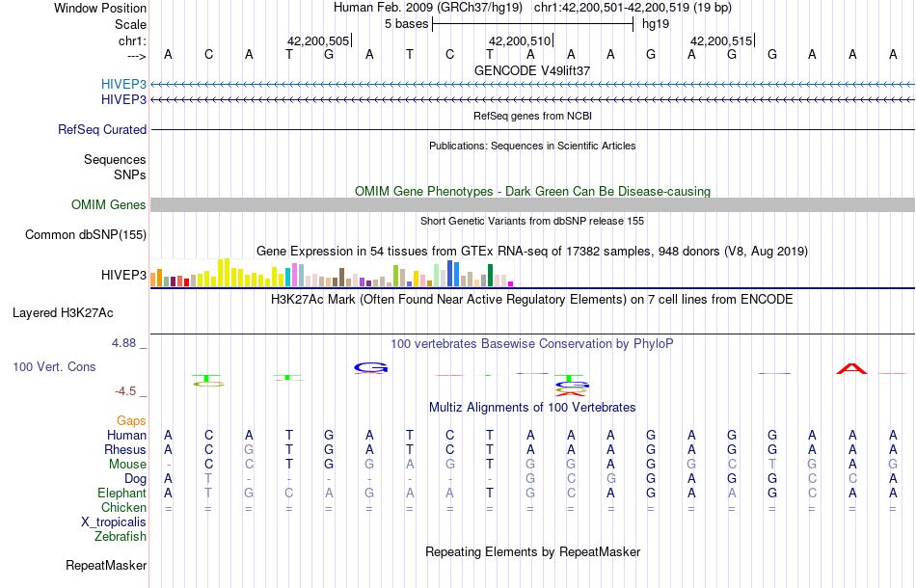Click the large red A conservation logo
Screen dimensions: 916x588
point(851,368)
